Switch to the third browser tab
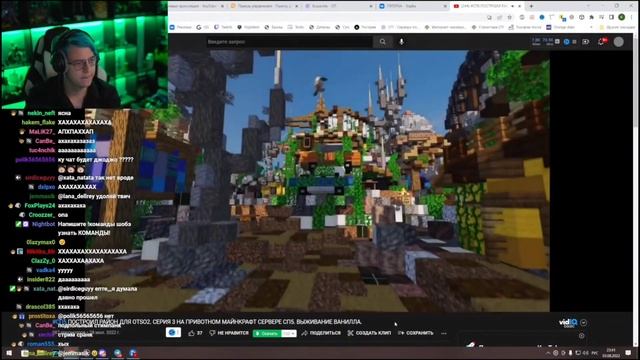 coord(339,6)
